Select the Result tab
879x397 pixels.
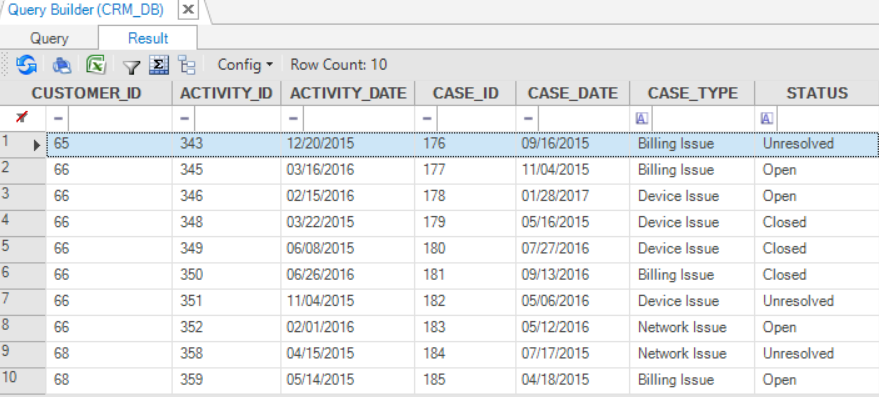point(148,38)
